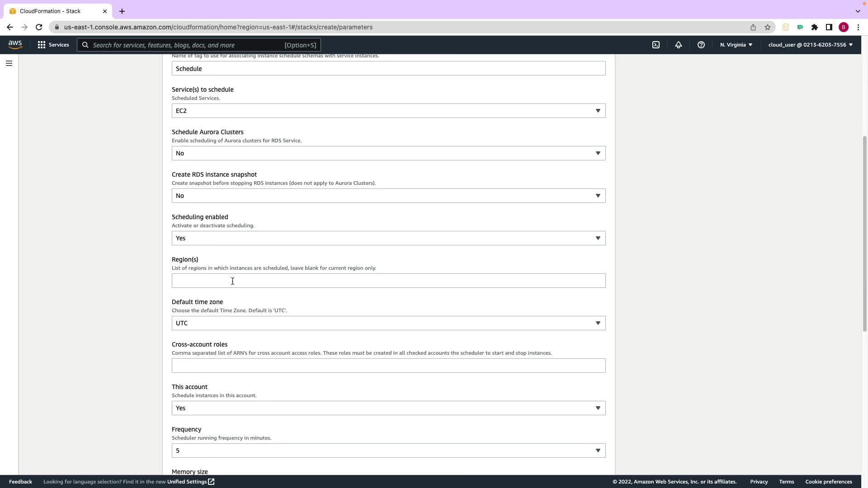Image resolution: width=868 pixels, height=488 pixels.
Task: Open the N. Virginia region selector
Action: (736, 45)
